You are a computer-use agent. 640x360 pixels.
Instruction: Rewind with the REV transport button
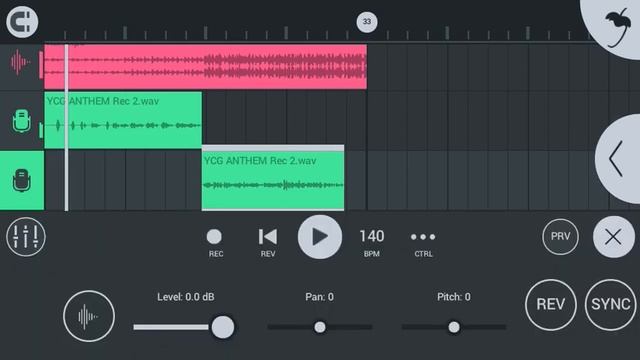[268, 243]
